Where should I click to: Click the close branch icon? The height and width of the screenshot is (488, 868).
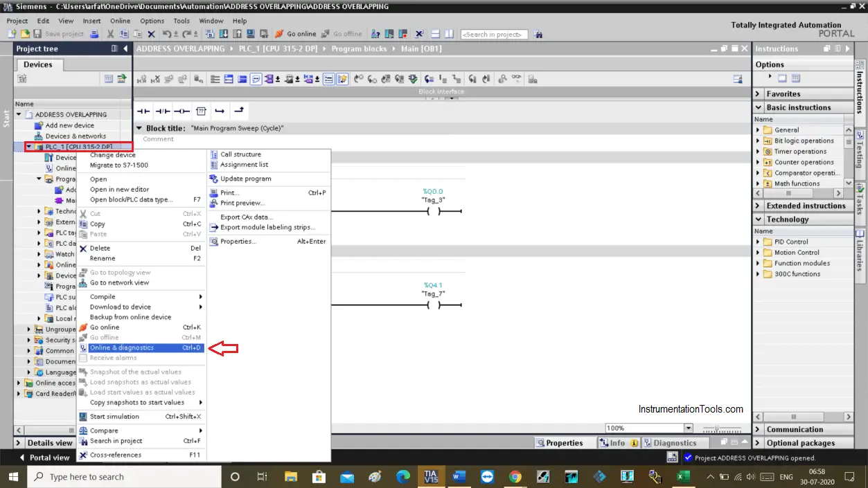pyautogui.click(x=239, y=111)
